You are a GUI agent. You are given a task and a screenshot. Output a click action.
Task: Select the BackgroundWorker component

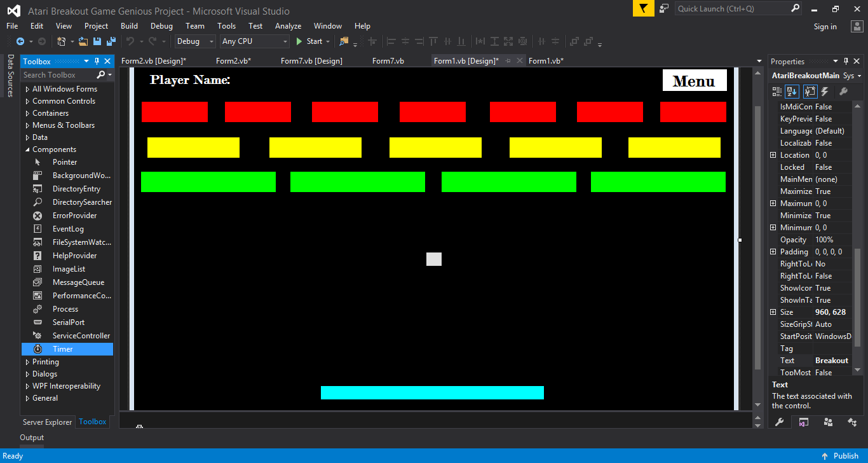[67, 176]
